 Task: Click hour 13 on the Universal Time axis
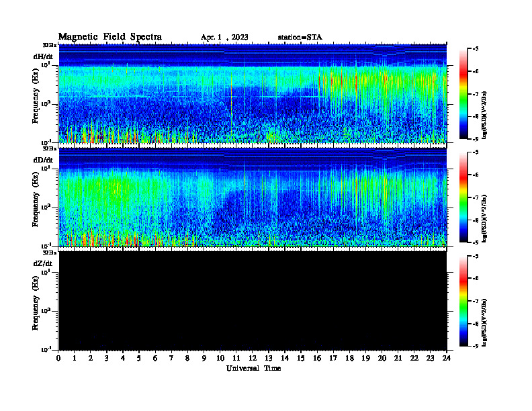click(269, 358)
